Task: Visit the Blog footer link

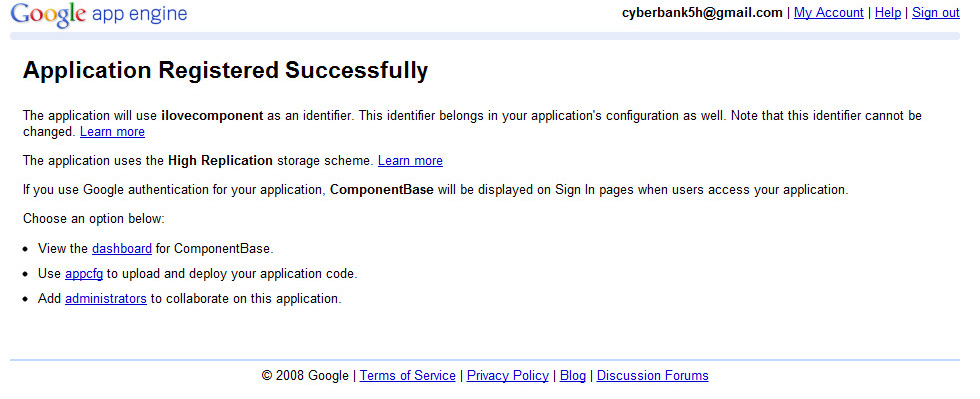Action: (573, 375)
